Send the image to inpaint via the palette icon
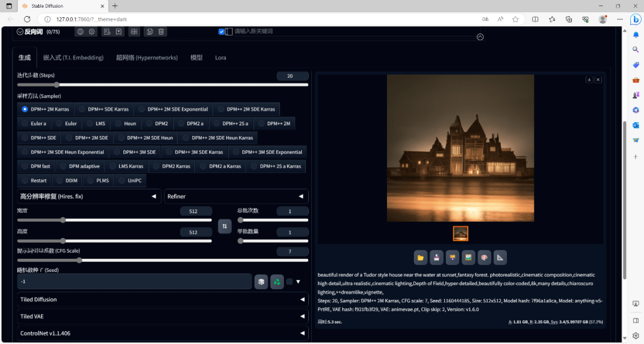 [x=484, y=258]
